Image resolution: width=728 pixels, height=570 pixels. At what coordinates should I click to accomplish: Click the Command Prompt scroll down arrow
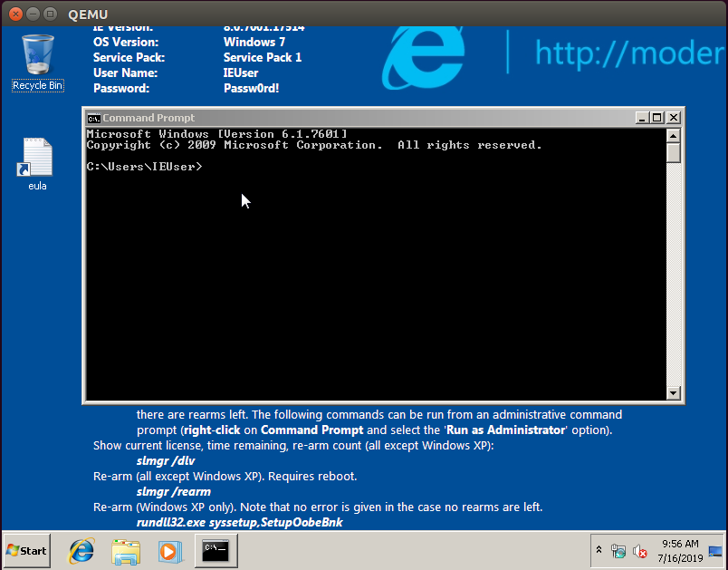(x=674, y=393)
